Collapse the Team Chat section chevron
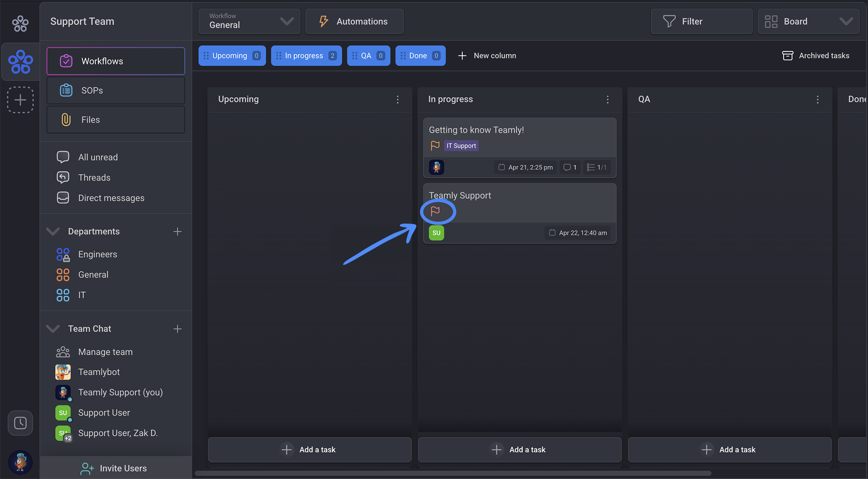The width and height of the screenshot is (868, 479). (x=53, y=329)
